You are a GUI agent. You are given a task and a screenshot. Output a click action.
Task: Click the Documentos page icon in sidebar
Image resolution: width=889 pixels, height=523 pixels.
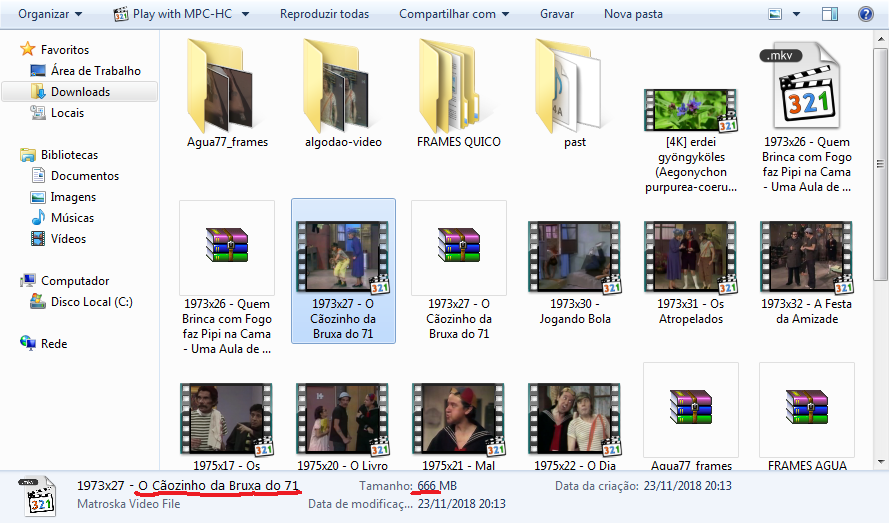click(x=38, y=175)
